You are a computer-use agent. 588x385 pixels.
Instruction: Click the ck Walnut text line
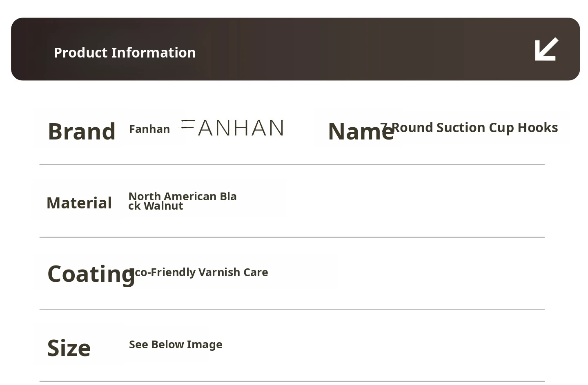(x=156, y=206)
